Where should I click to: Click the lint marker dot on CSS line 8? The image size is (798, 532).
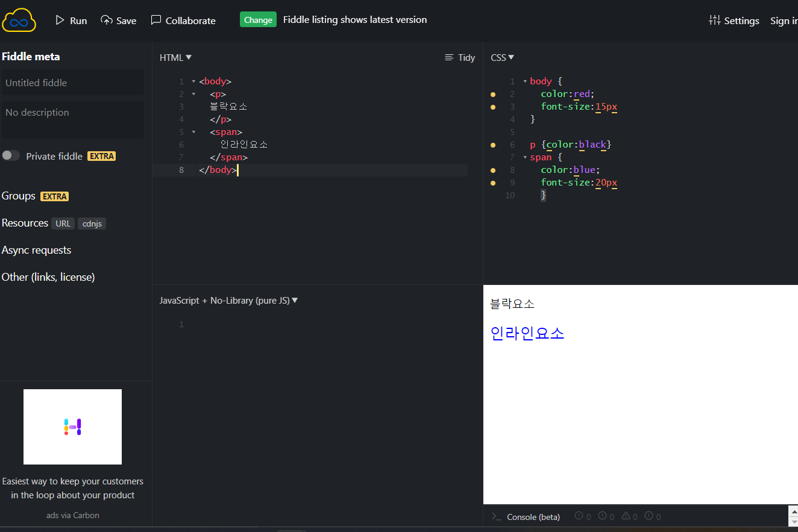(x=493, y=170)
